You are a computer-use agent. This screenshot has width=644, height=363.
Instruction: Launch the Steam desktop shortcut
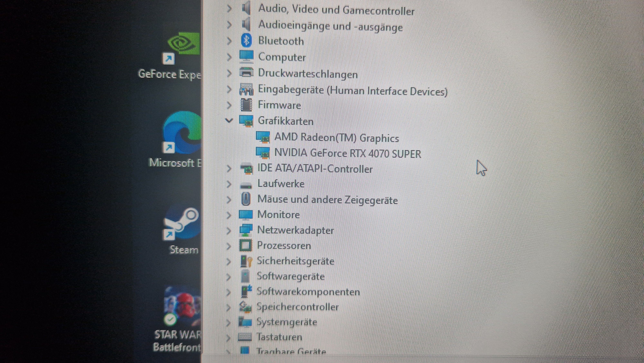point(183,230)
